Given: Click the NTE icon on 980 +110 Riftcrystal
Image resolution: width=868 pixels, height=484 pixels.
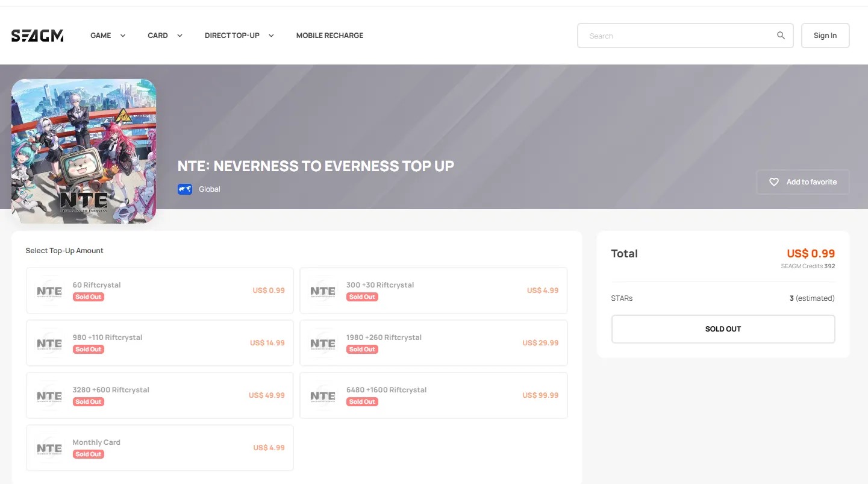Looking at the screenshot, I should 49,343.
